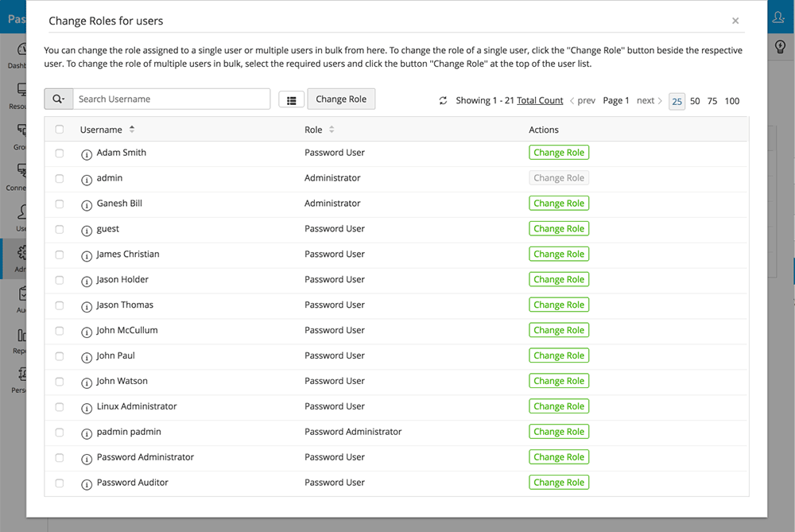Viewport: 795px width, 532px height.
Task: Close the Change Roles dialog
Action: click(x=735, y=21)
